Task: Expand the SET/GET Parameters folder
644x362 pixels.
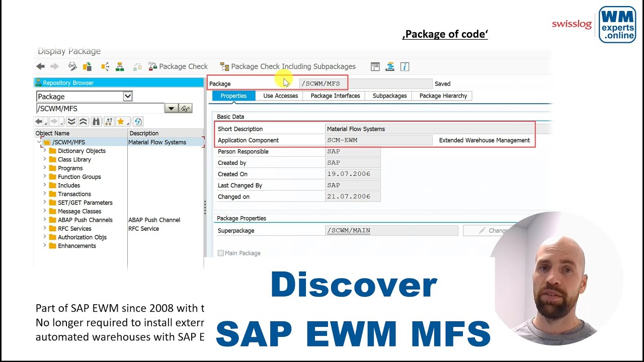Action: pyautogui.click(x=45, y=202)
